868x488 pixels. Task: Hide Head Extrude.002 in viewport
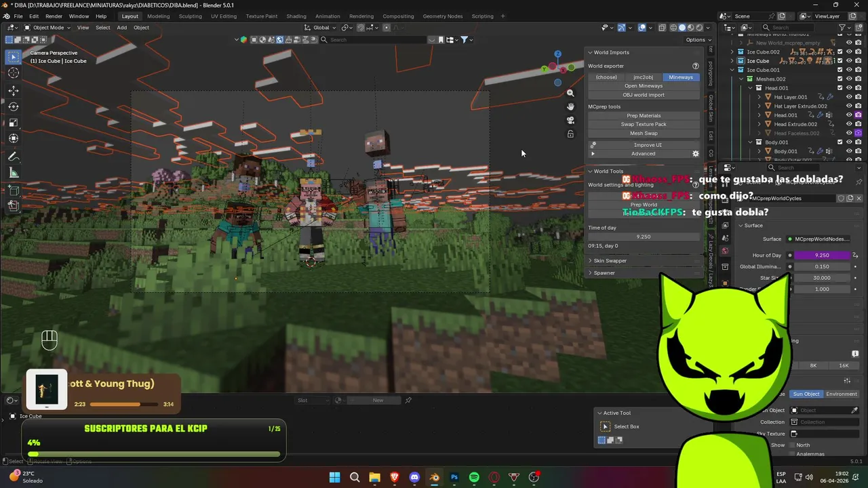(849, 124)
